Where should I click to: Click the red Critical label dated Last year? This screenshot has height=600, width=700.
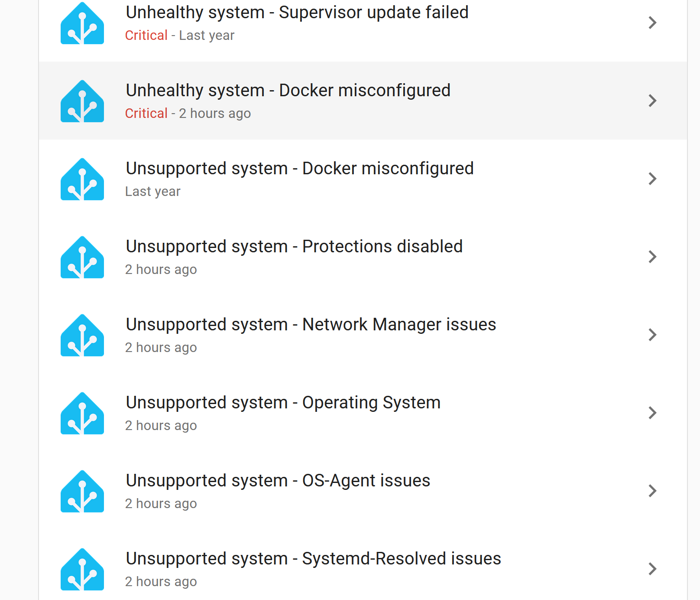(x=146, y=36)
